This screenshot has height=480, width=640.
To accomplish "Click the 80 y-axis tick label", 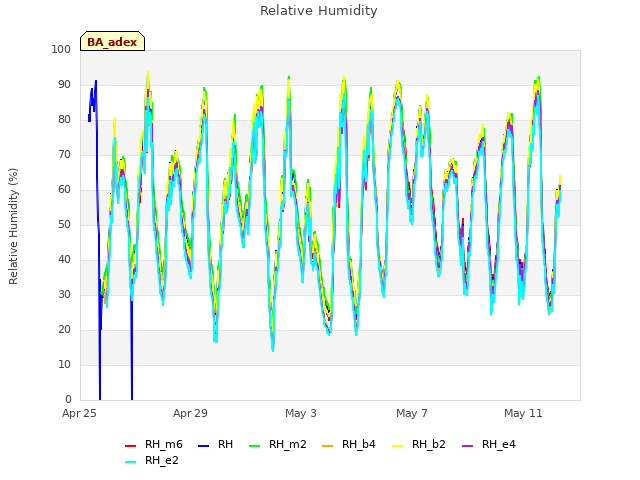I will (x=64, y=120).
